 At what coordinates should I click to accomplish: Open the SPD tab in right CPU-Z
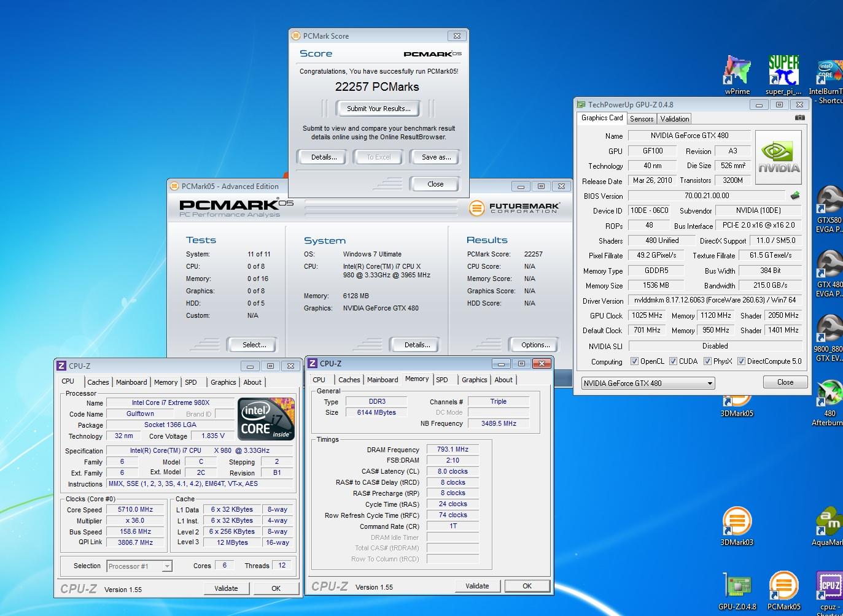coord(442,380)
